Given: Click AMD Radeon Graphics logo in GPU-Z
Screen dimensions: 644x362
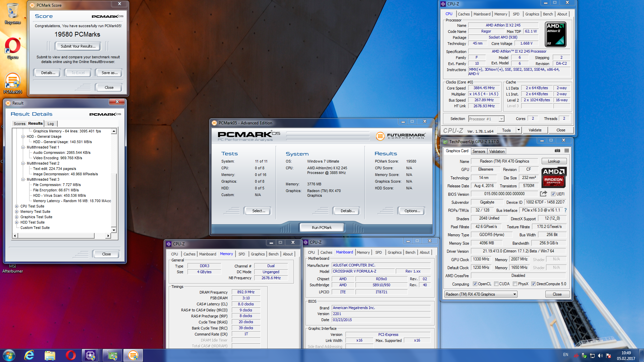Looking at the screenshot, I should point(554,177).
